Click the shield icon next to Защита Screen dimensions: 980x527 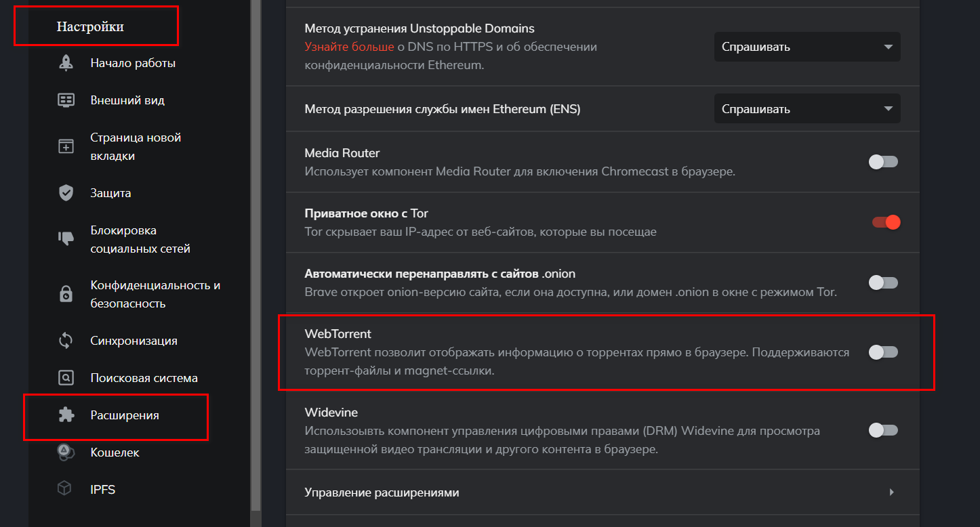[x=66, y=193]
